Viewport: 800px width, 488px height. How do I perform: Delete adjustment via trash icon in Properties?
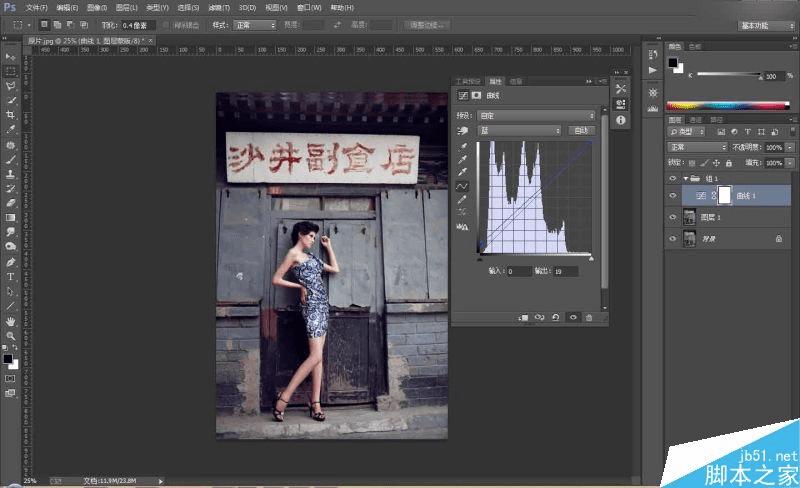[x=589, y=317]
